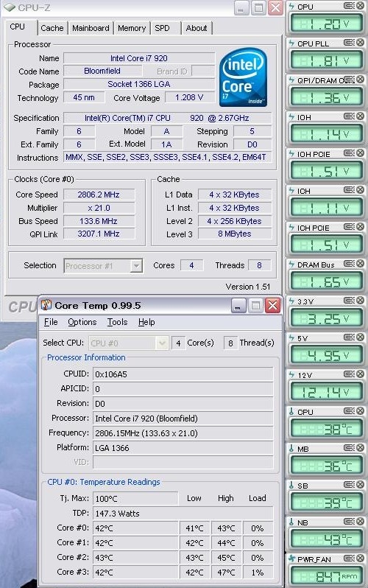Screen dimensions: 368x588
Task: Open the Tools menu in Core Temp
Action: 117,322
